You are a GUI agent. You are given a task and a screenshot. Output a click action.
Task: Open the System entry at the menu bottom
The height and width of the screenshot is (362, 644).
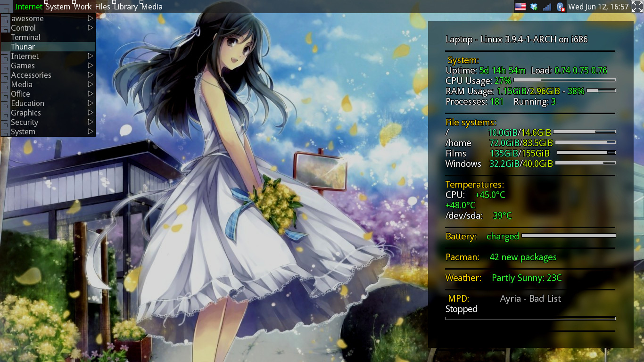[x=48, y=132]
